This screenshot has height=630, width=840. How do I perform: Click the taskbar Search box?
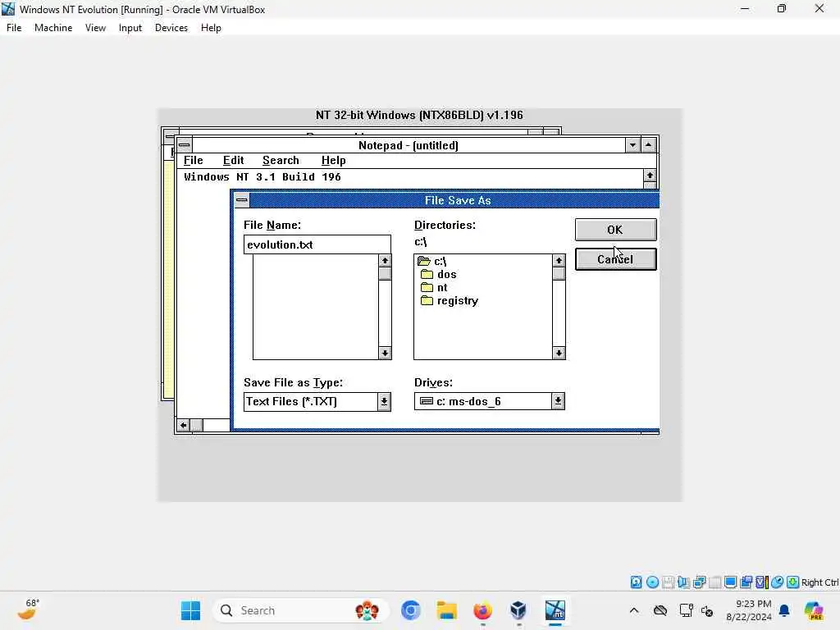click(300, 610)
